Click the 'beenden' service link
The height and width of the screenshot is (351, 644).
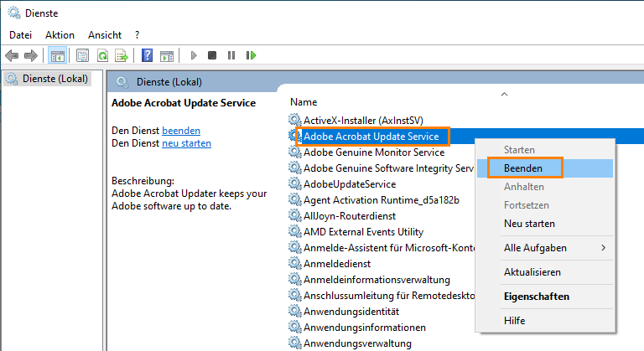(x=181, y=131)
